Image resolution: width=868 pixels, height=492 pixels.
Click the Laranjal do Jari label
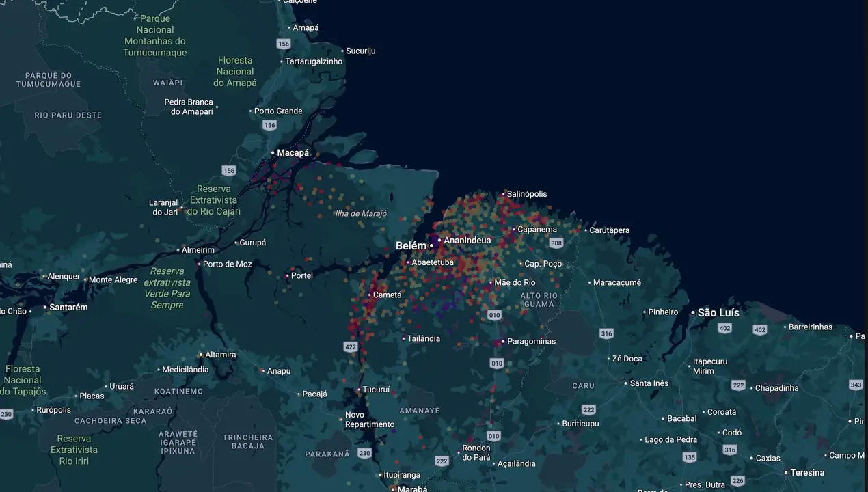pyautogui.click(x=163, y=208)
